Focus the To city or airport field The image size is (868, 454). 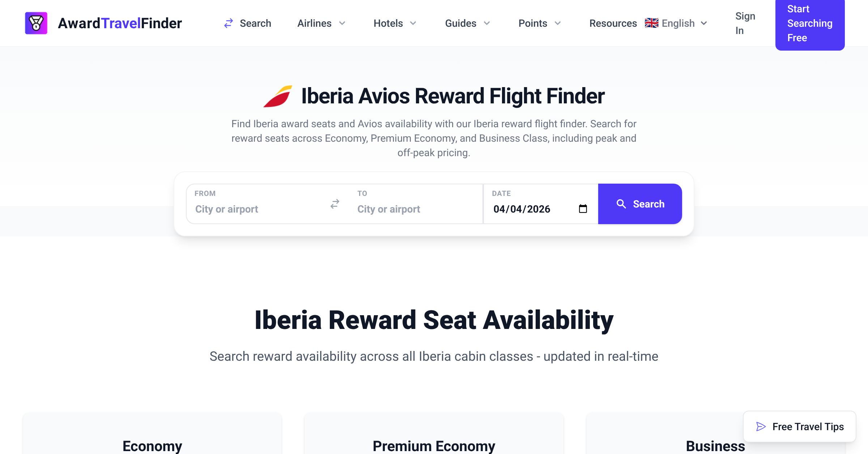coord(416,209)
